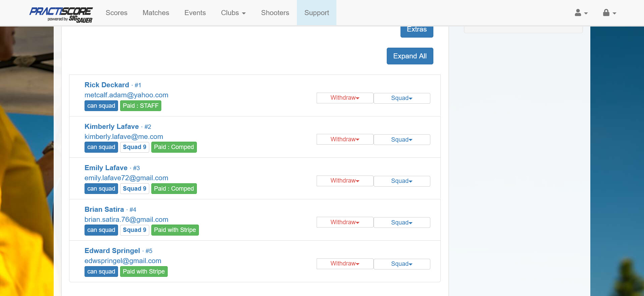Click the email kimberly.lafave@me.com
This screenshot has width=644, height=296.
[x=124, y=137]
